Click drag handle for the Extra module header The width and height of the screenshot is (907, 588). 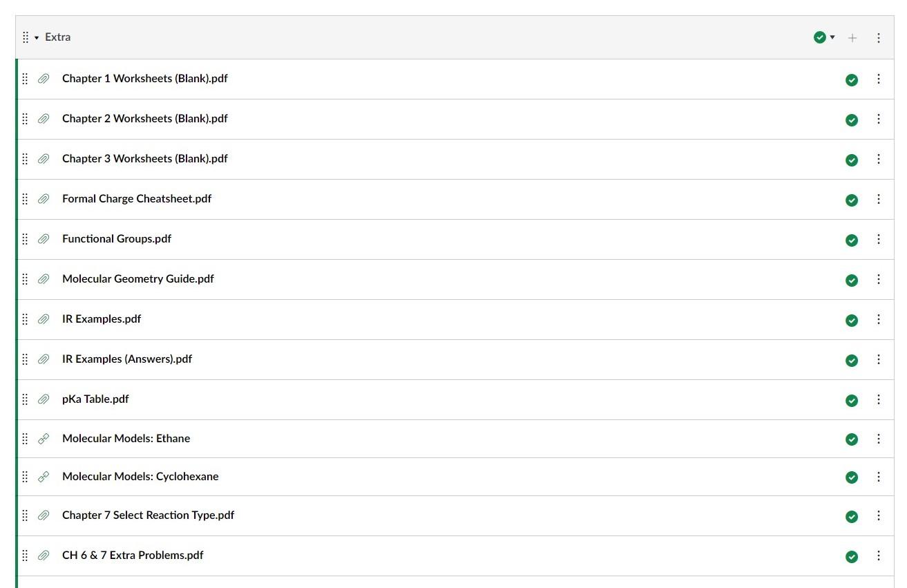point(25,37)
